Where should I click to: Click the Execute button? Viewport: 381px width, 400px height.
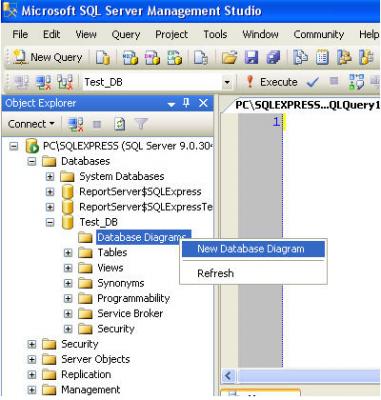coord(272,82)
